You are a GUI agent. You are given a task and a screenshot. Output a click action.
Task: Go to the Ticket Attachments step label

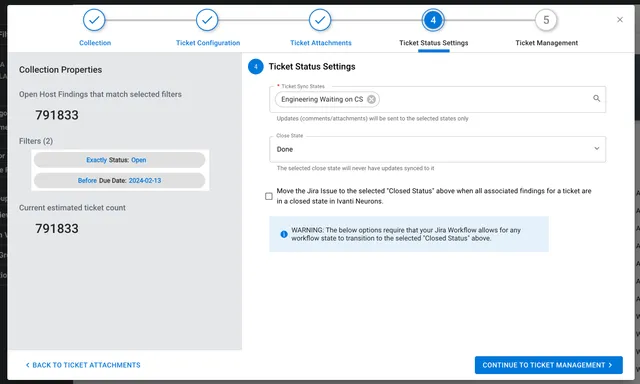pyautogui.click(x=320, y=43)
